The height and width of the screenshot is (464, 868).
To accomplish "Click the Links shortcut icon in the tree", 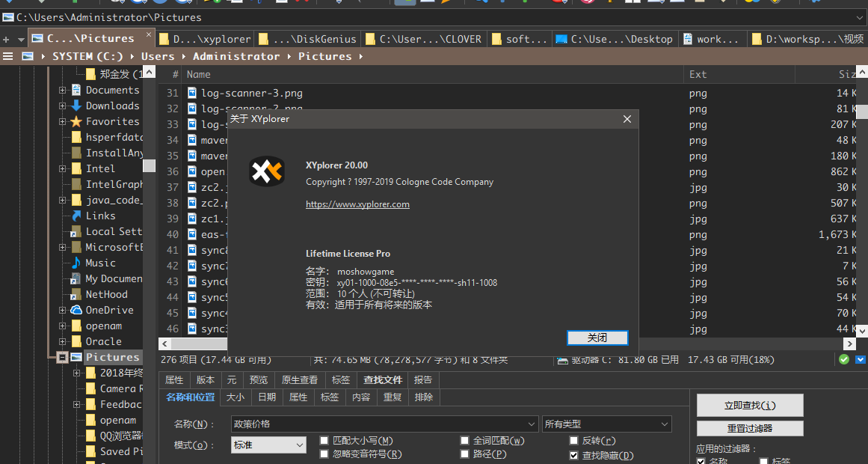I will click(76, 216).
